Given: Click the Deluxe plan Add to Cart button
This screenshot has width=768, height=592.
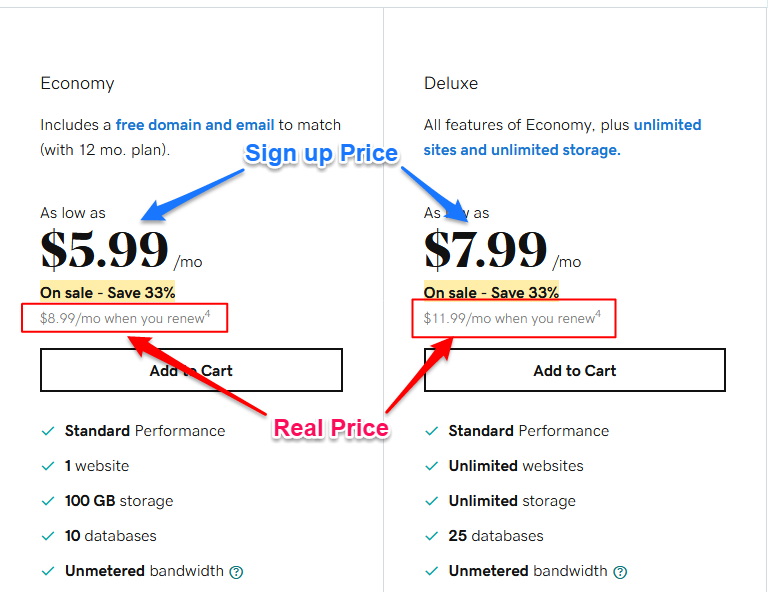Looking at the screenshot, I should pyautogui.click(x=575, y=370).
